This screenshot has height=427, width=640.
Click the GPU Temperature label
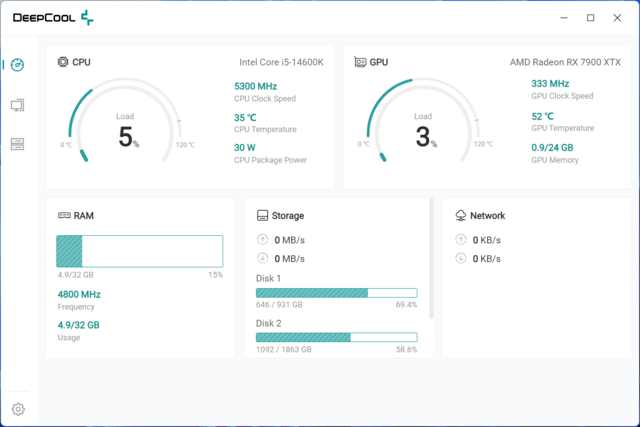point(562,128)
